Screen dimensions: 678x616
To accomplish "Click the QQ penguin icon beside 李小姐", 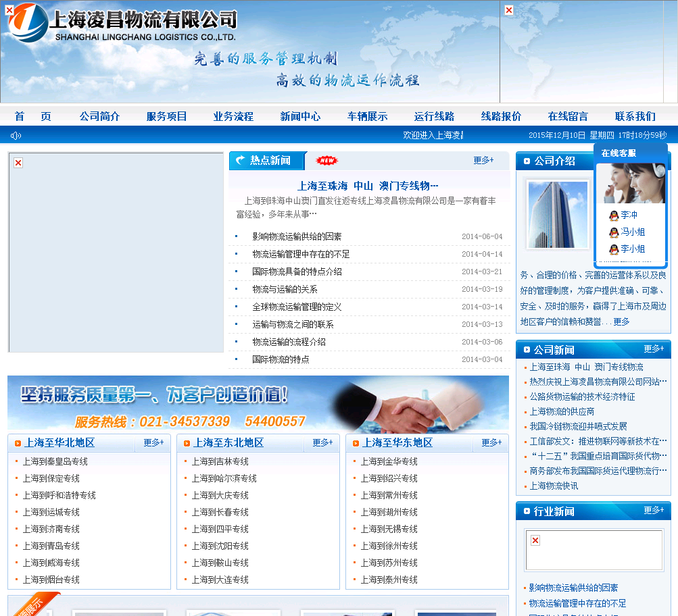I will click(x=614, y=249).
